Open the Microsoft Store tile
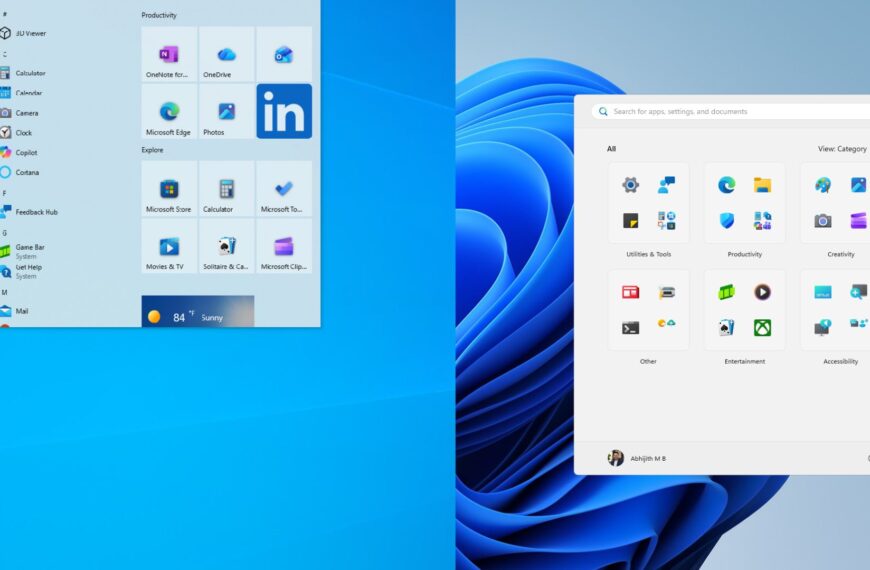The height and width of the screenshot is (570, 870). [169, 189]
